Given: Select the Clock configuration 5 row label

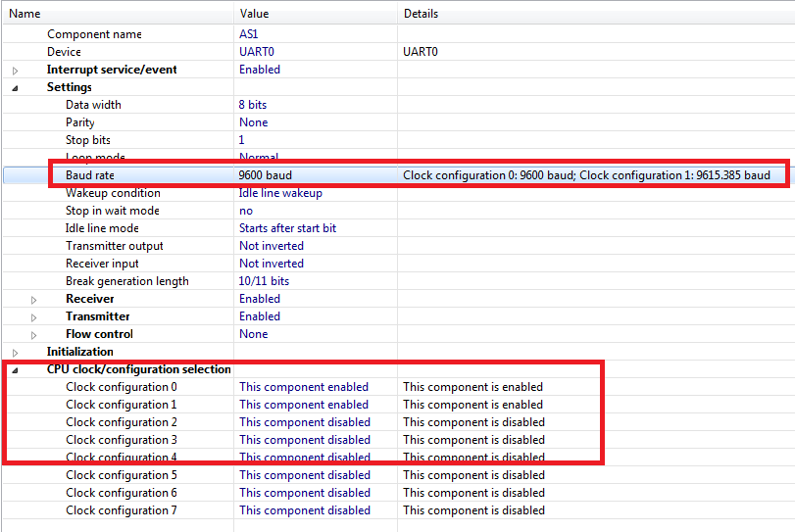Looking at the screenshot, I should pyautogui.click(x=122, y=475).
